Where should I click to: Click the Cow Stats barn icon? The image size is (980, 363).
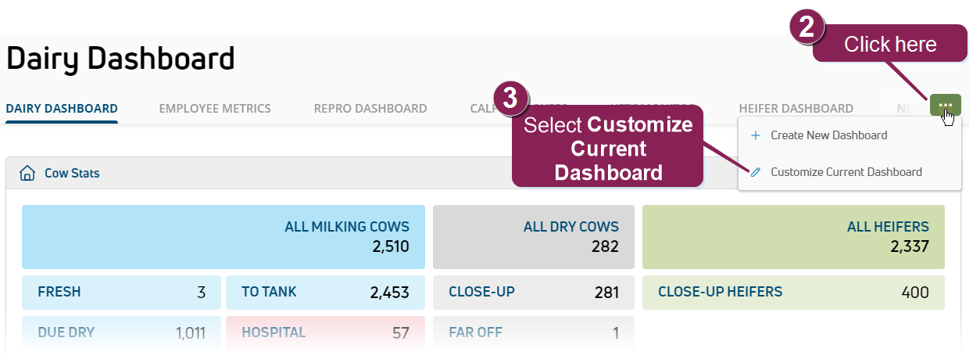pyautogui.click(x=27, y=173)
